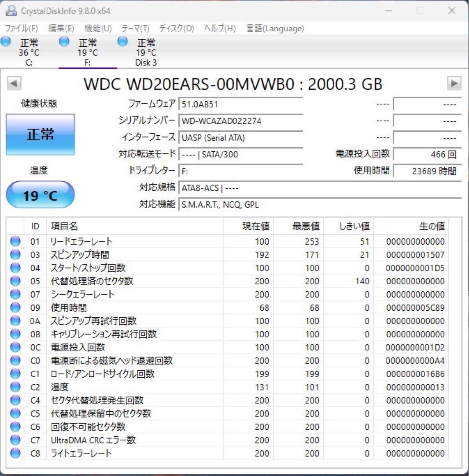469x476 pixels.
Task: Click the CrystalDiskInfo title bar app icon
Action: click(11, 11)
